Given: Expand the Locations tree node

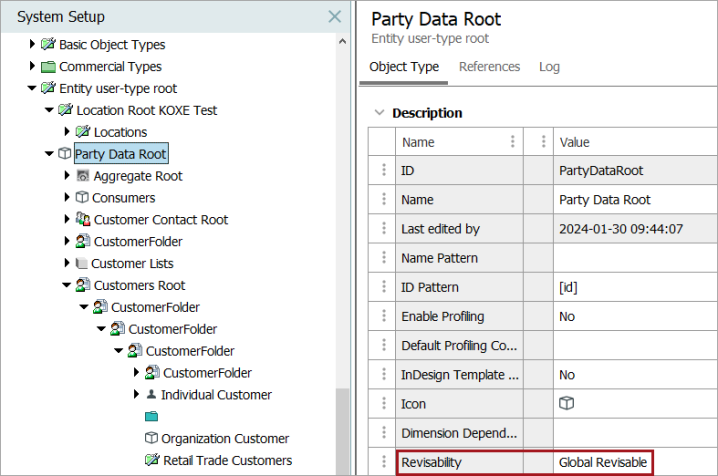Looking at the screenshot, I should (67, 132).
